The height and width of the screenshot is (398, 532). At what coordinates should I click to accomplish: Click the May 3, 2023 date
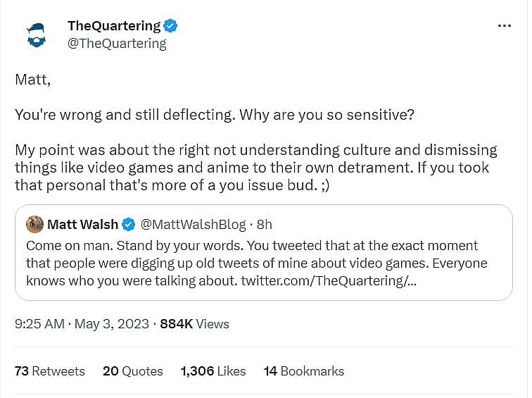click(x=110, y=324)
